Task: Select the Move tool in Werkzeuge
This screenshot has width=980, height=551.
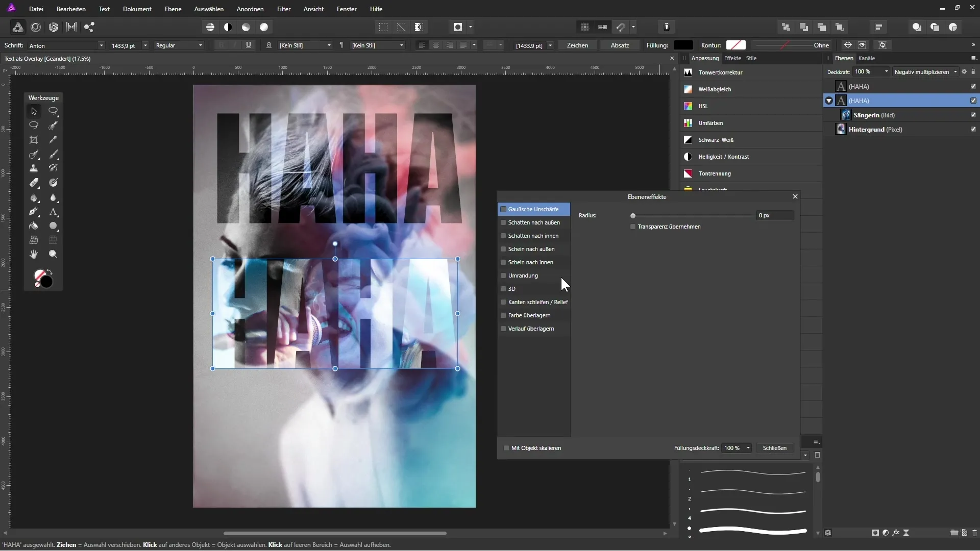Action: (34, 111)
